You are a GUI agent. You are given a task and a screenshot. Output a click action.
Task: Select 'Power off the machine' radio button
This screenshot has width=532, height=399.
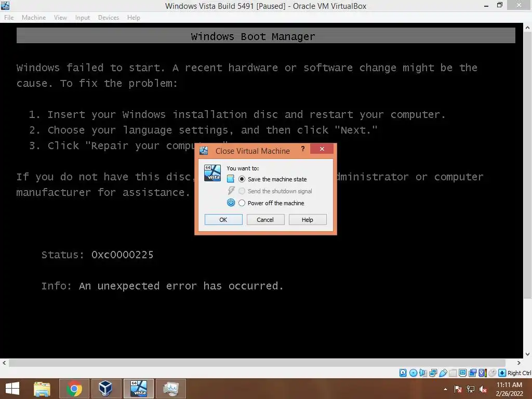point(242,203)
